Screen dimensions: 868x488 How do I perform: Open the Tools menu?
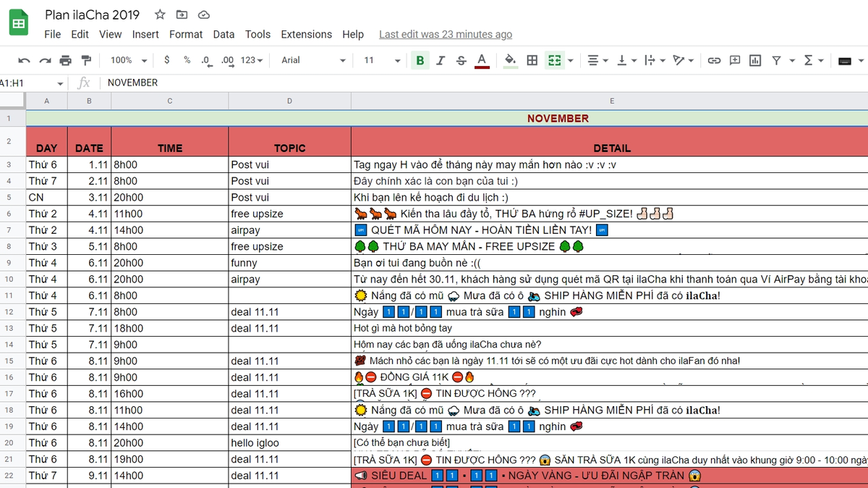pos(258,34)
